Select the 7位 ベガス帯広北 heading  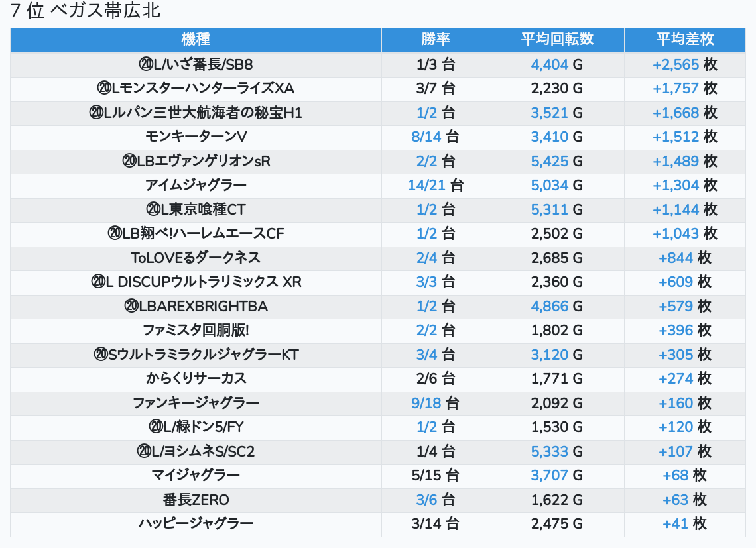coord(86,11)
